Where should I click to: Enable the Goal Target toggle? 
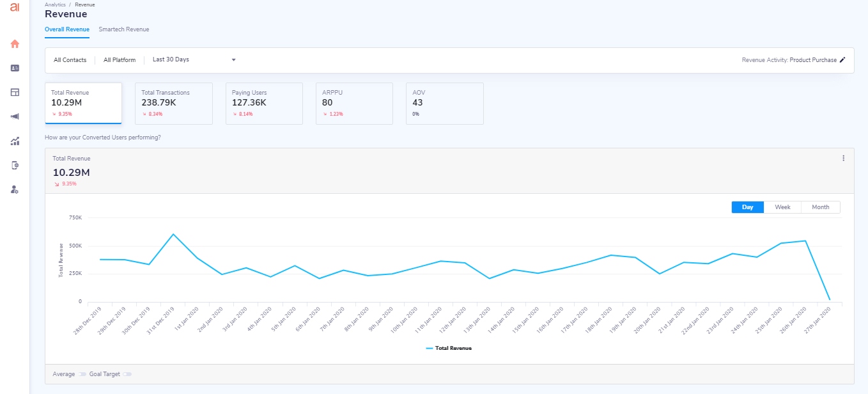(126, 374)
